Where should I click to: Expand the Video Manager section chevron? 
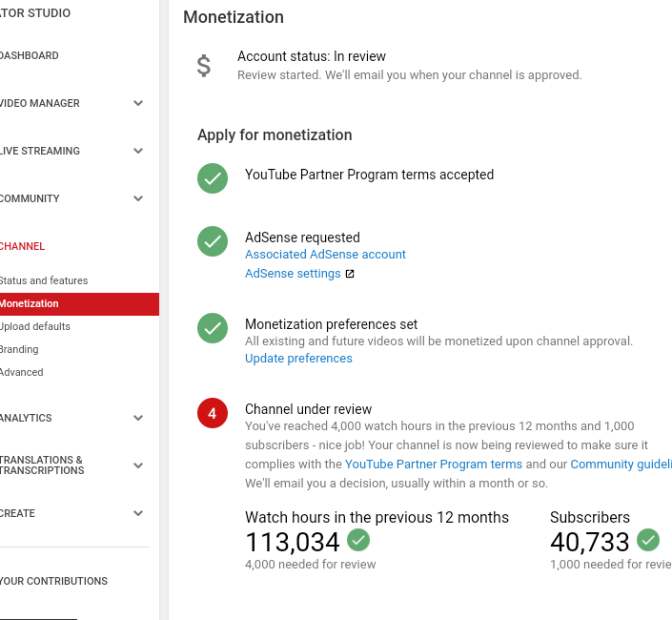click(138, 103)
